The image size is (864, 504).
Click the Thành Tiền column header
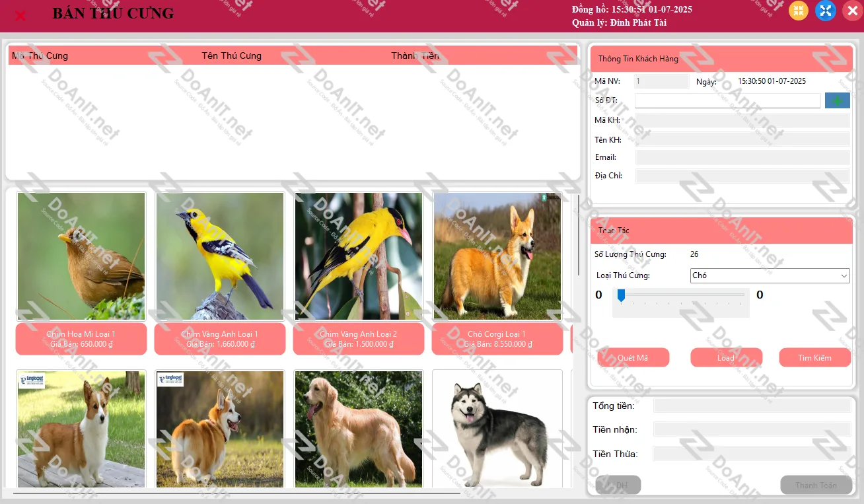(x=415, y=55)
